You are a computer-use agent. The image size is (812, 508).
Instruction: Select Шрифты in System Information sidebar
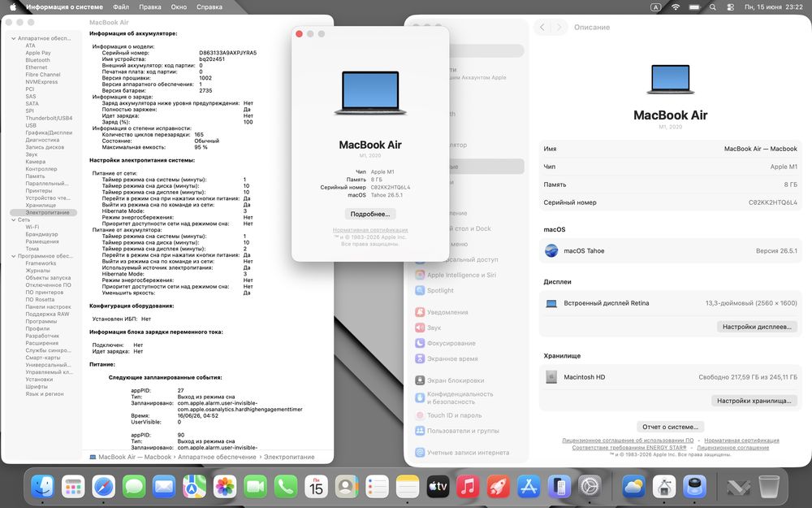pyautogui.click(x=37, y=387)
